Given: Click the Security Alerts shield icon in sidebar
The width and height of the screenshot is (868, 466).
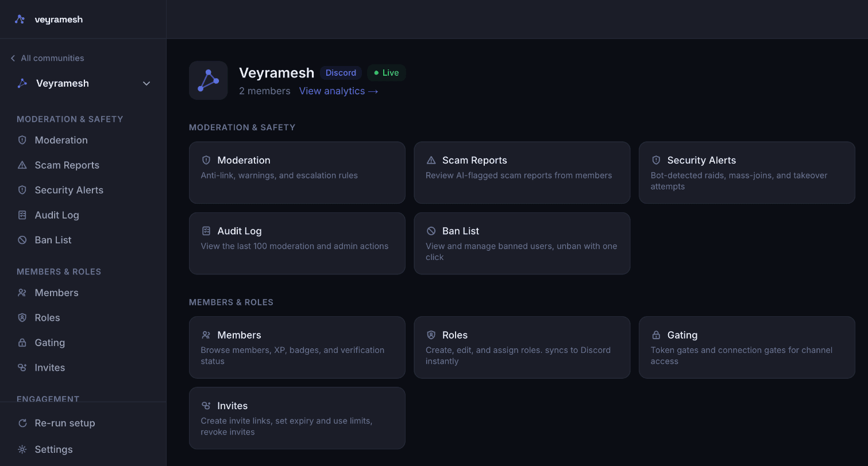Looking at the screenshot, I should tap(22, 190).
